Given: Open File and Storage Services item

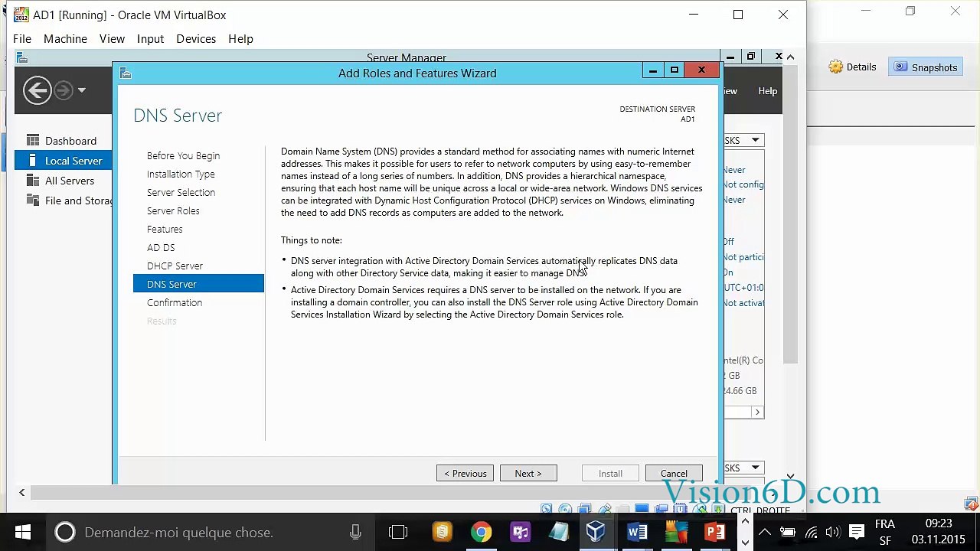Looking at the screenshot, I should tap(78, 201).
